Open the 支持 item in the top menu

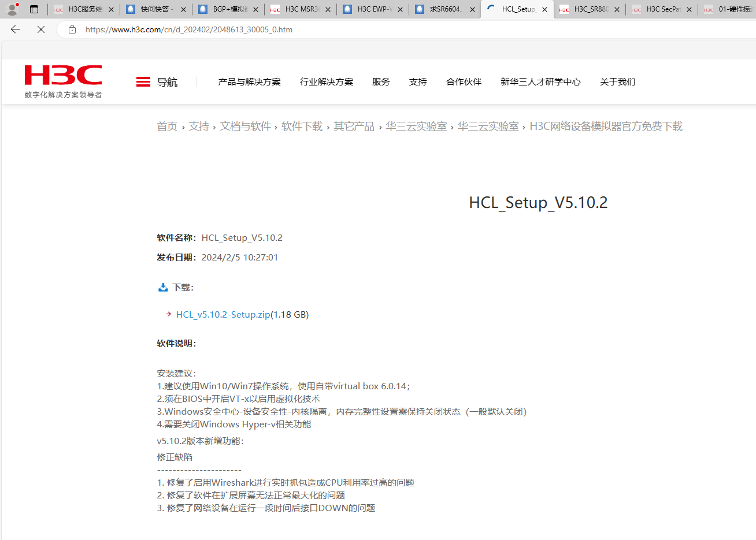[x=418, y=82]
